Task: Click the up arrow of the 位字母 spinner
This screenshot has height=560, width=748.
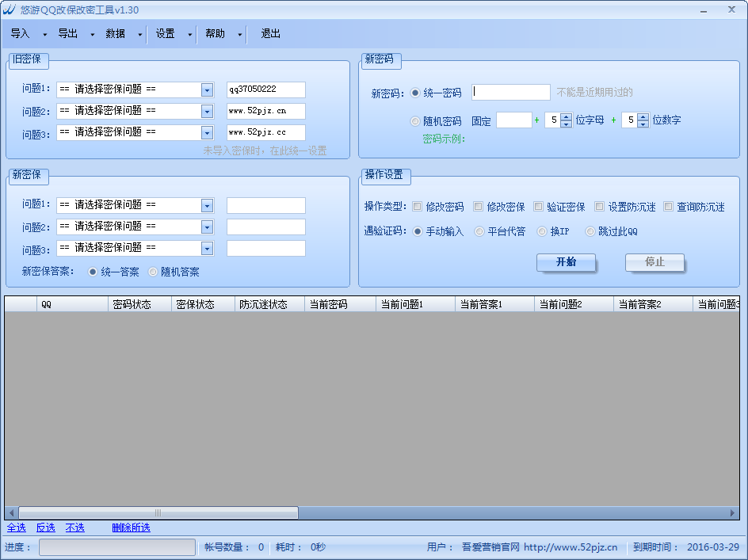Action: click(566, 116)
